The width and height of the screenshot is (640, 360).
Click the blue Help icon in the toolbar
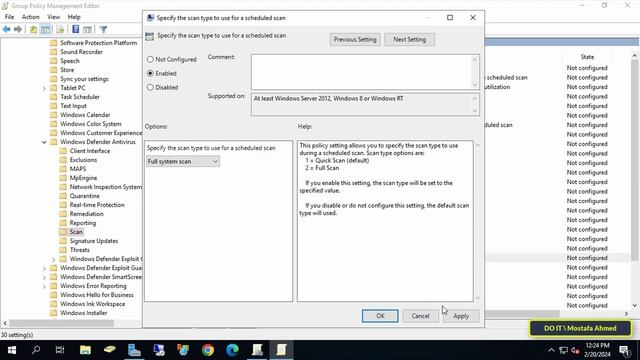point(76,29)
